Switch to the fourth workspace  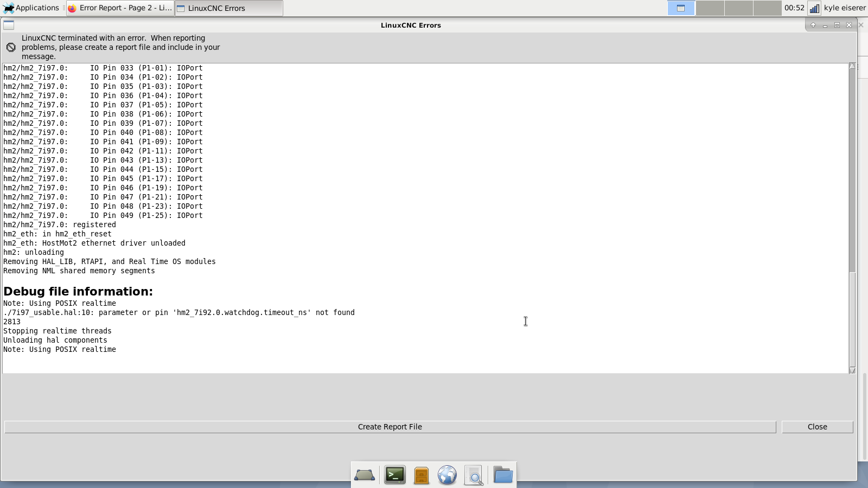[x=767, y=8]
